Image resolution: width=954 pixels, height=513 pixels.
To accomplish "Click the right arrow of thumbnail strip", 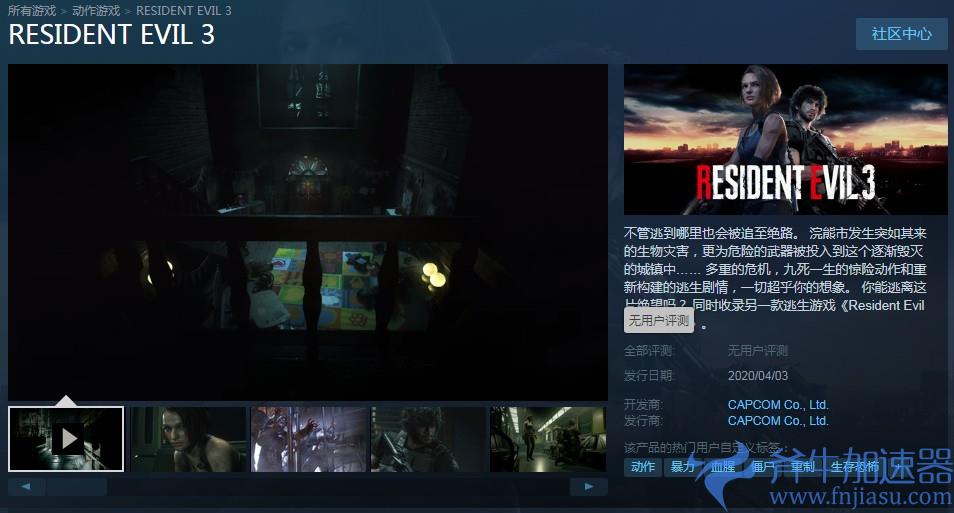I will click(x=588, y=486).
